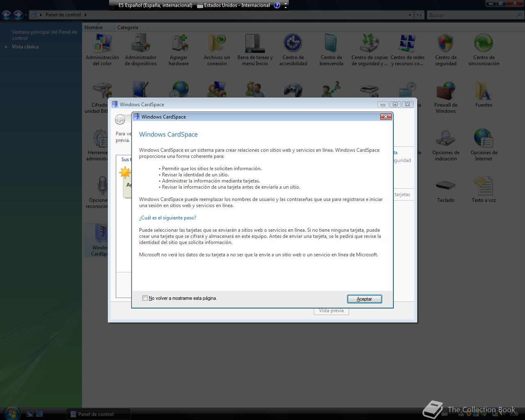
Task: Open Agregar hardware icon
Action: (x=179, y=50)
